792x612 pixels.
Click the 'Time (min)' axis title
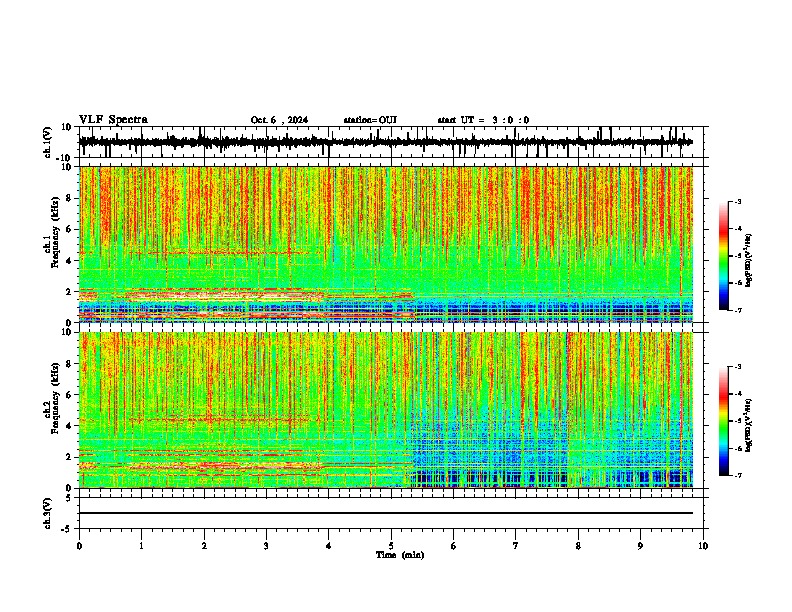400,555
